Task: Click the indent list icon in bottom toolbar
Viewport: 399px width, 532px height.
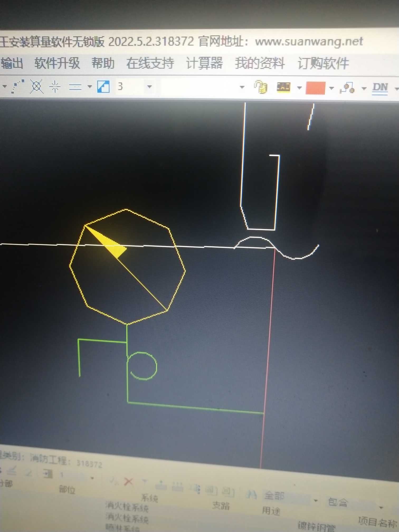Action: click(48, 474)
